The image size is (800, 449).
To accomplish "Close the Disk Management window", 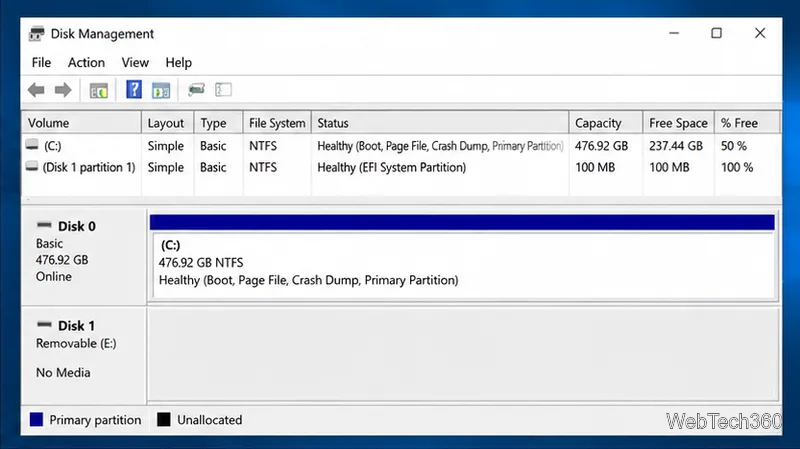I will [760, 33].
